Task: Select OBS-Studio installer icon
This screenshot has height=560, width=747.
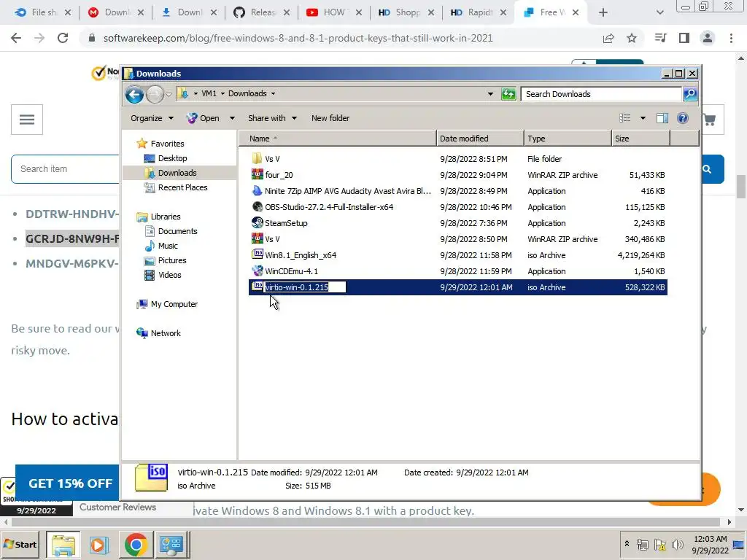Action: pos(257,206)
